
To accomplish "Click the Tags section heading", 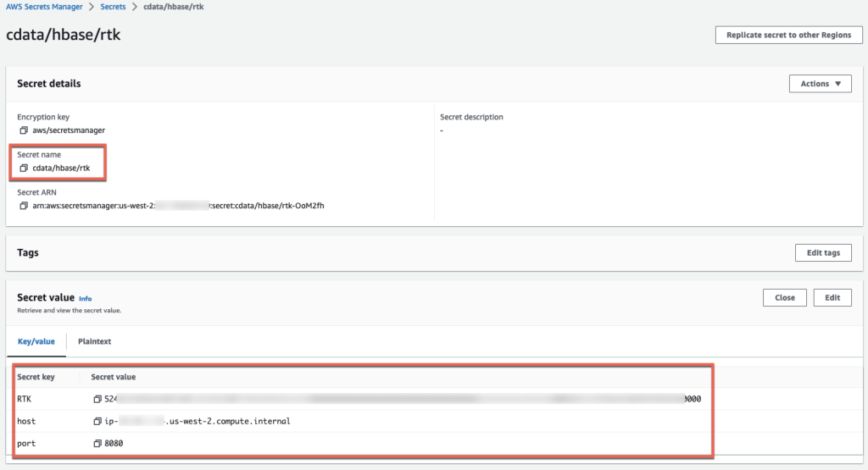I will (x=28, y=252).
